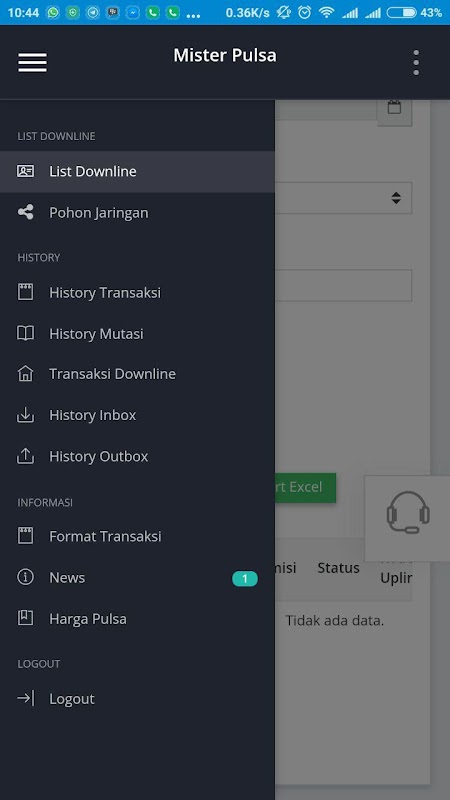This screenshot has width=450, height=800.
Task: Click the Status column header
Action: pos(338,568)
